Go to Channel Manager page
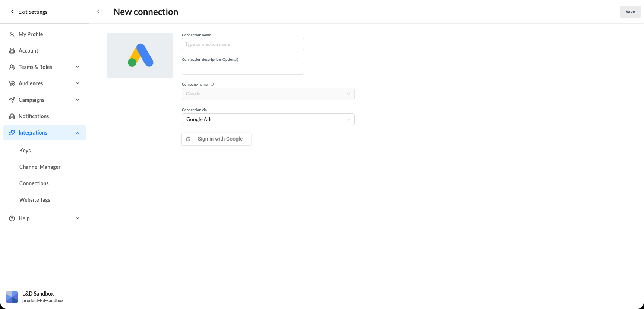The width and height of the screenshot is (644, 309). click(40, 167)
